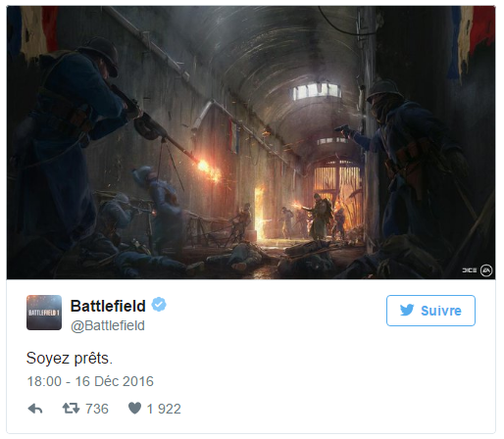Open the tweet's trench battle image
504x439 pixels.
click(x=251, y=142)
